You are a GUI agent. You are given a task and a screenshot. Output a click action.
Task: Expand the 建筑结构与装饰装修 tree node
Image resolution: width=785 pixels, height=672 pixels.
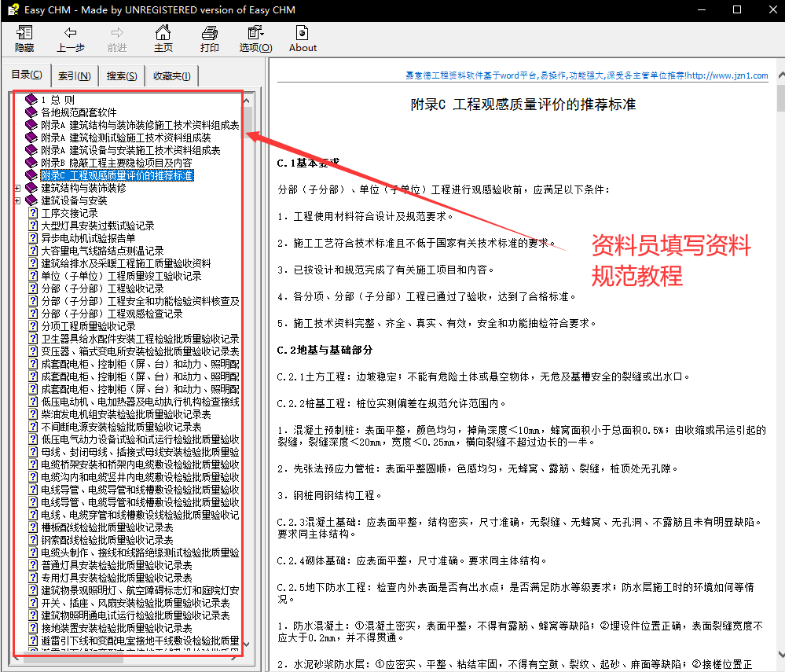point(16,189)
